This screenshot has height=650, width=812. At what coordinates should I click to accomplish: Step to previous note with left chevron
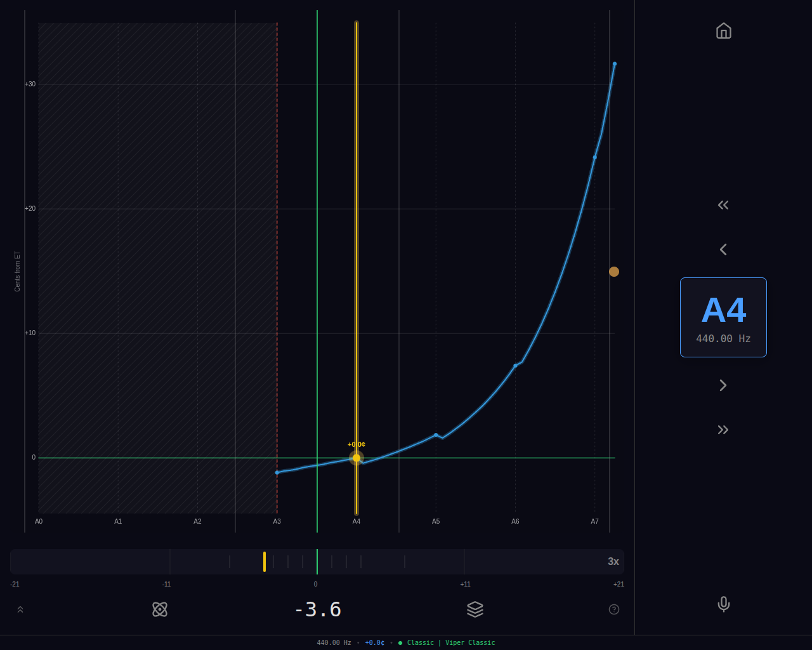723,249
